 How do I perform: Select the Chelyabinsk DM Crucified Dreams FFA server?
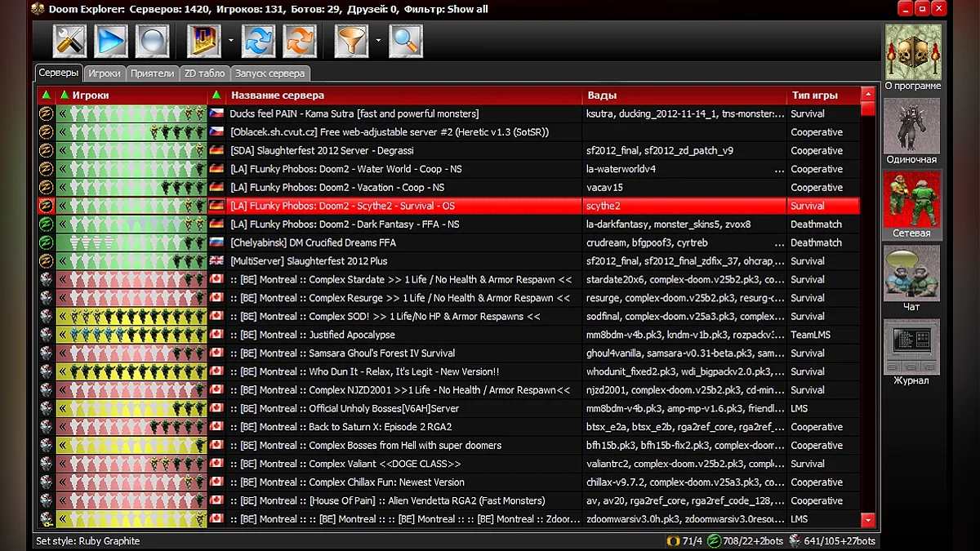coord(313,242)
